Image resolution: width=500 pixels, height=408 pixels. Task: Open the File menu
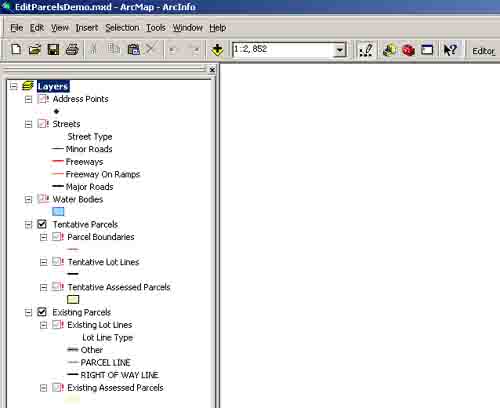(17, 28)
